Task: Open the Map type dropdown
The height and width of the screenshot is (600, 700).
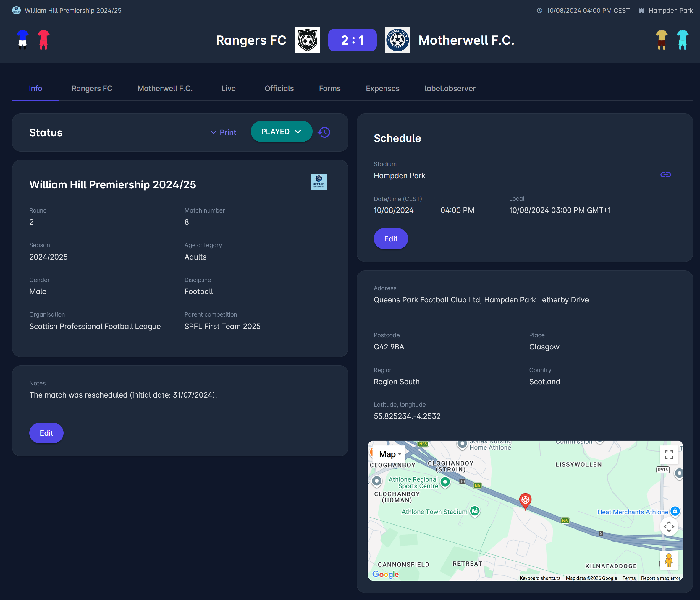Action: point(389,454)
